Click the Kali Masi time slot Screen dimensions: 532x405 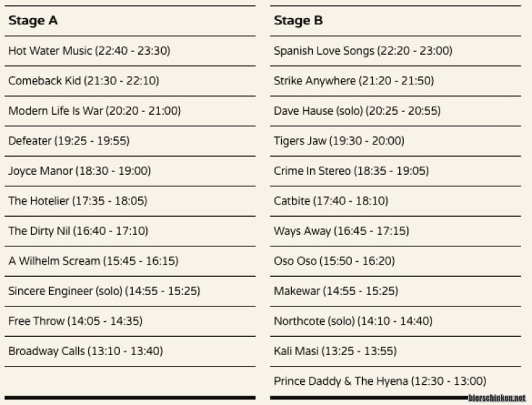click(x=334, y=351)
